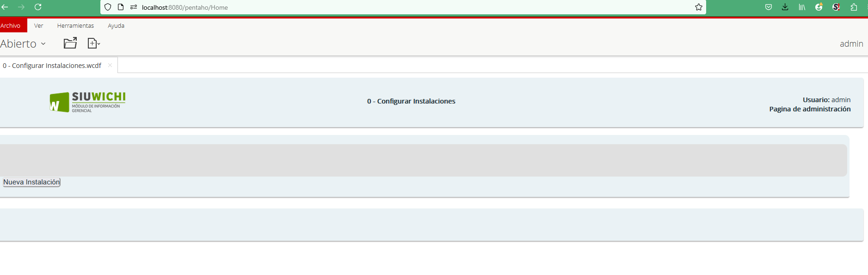Click the Firefox account avatar icon
Image resolution: width=868 pixels, height=275 pixels.
(819, 7)
